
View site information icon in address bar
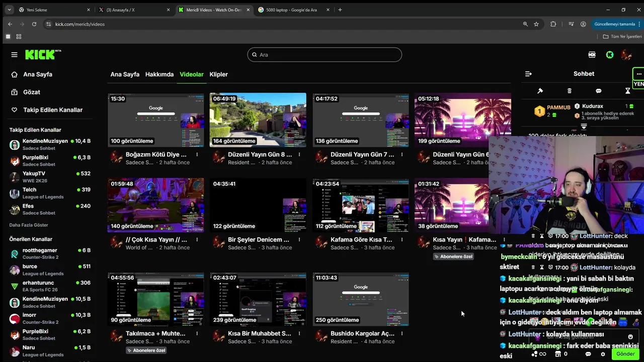click(x=48, y=24)
